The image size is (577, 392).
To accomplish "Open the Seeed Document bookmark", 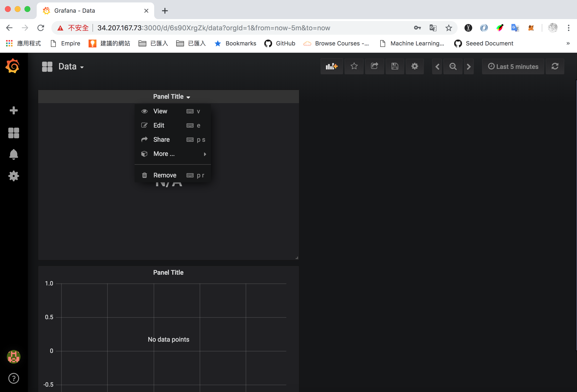I will pyautogui.click(x=483, y=44).
